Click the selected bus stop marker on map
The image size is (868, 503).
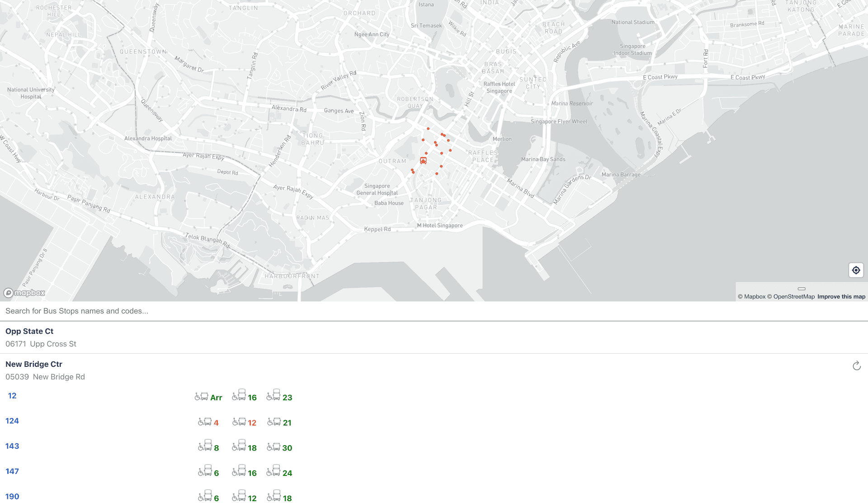pos(423,161)
